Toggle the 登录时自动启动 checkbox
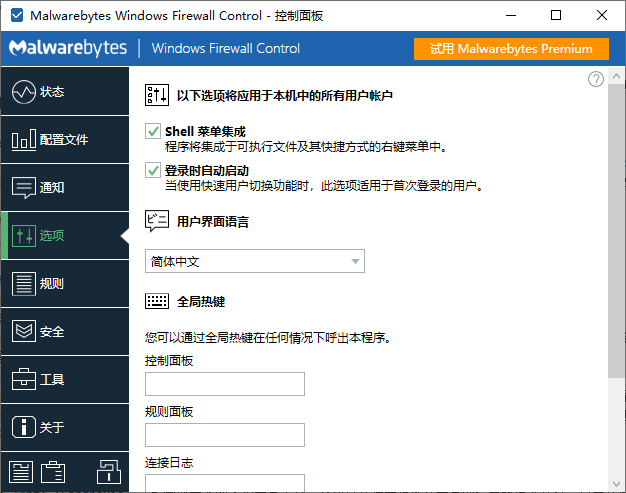 point(153,170)
